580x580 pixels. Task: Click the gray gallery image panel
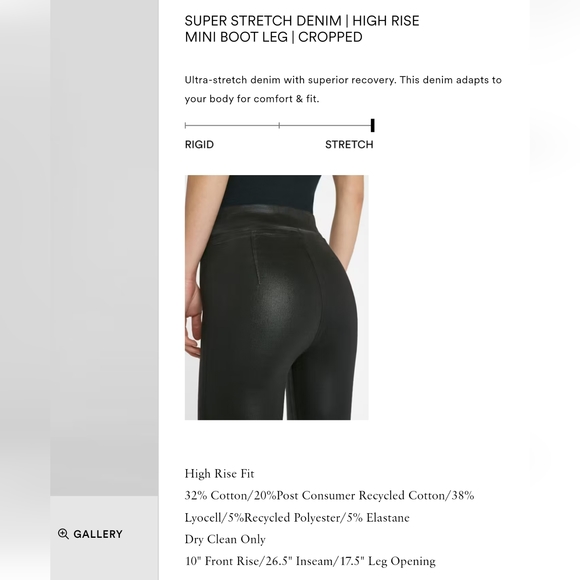104,248
